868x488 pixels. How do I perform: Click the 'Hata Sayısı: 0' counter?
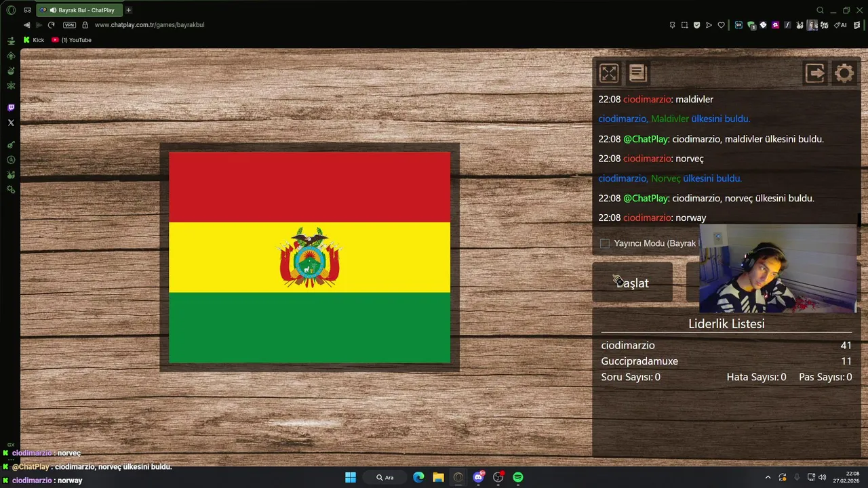pyautogui.click(x=756, y=377)
